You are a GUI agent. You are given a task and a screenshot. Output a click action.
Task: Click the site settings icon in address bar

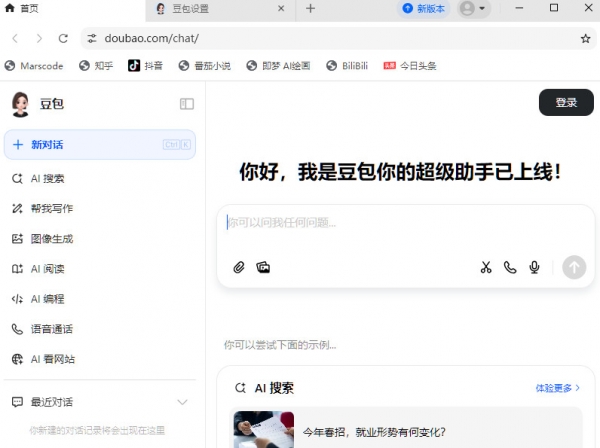click(x=92, y=38)
